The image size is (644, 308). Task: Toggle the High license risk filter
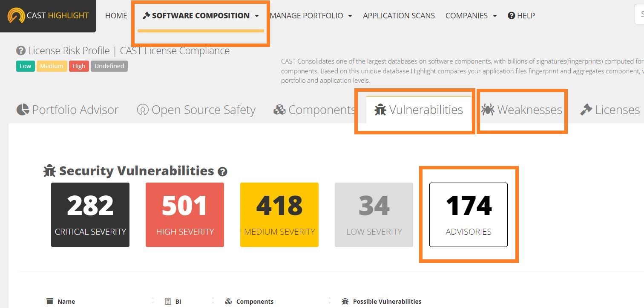click(x=78, y=66)
